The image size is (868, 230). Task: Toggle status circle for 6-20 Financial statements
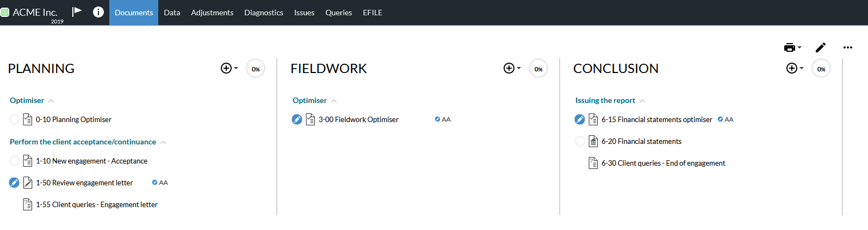(x=580, y=141)
